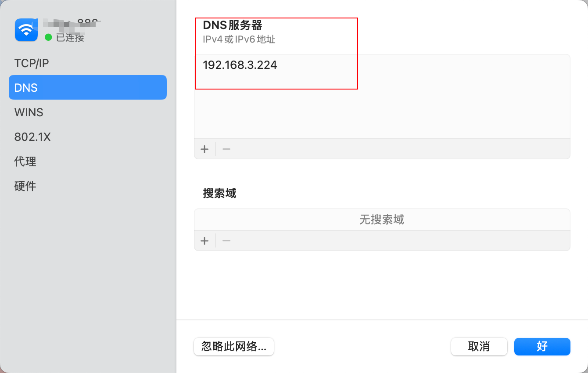Open the 硬件 settings pane
588x373 pixels.
pyautogui.click(x=25, y=186)
